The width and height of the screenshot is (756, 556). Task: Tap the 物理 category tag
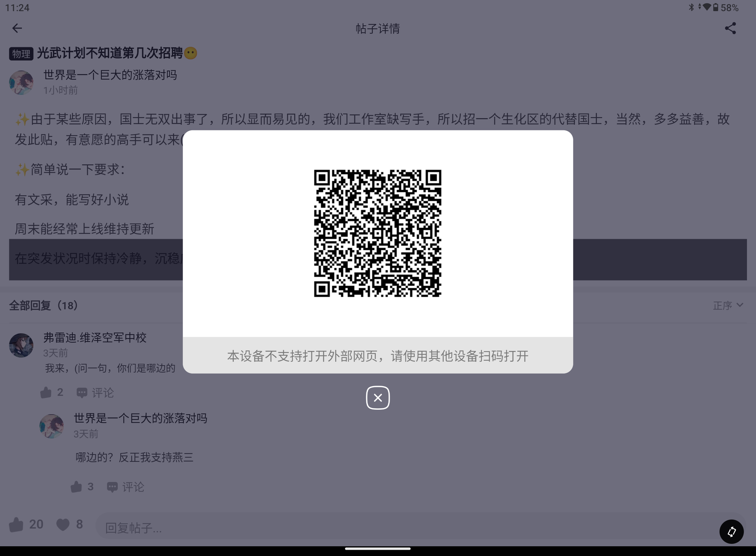click(x=21, y=54)
